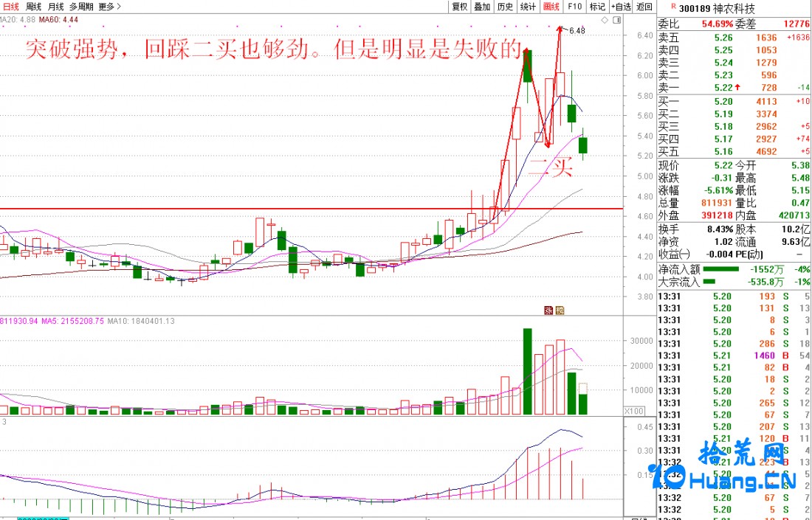Viewport: 812px width, 520px height.
Task: Click the 叠加 overlay button
Action: point(482,7)
